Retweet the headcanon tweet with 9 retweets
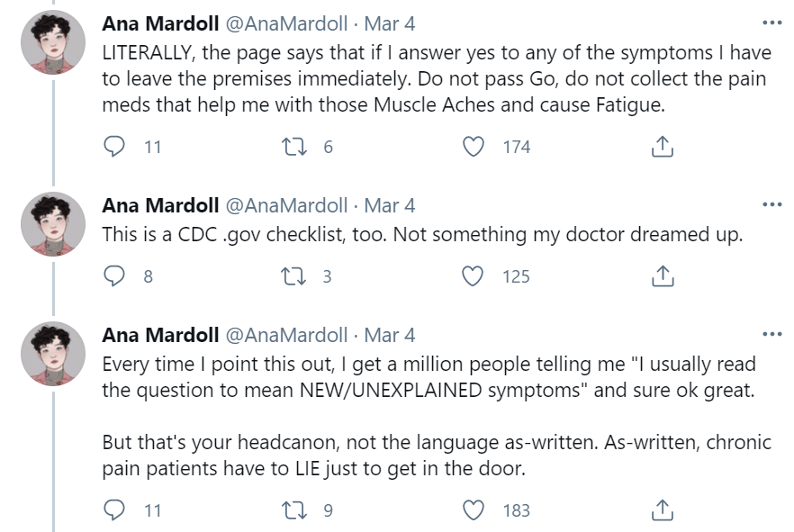794x532 pixels. [294, 510]
